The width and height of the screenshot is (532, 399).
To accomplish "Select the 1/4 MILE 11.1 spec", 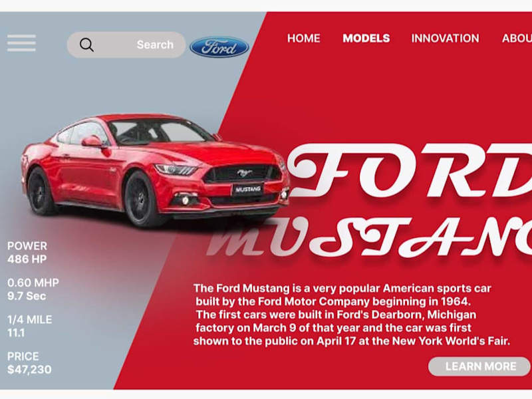I will tap(29, 326).
